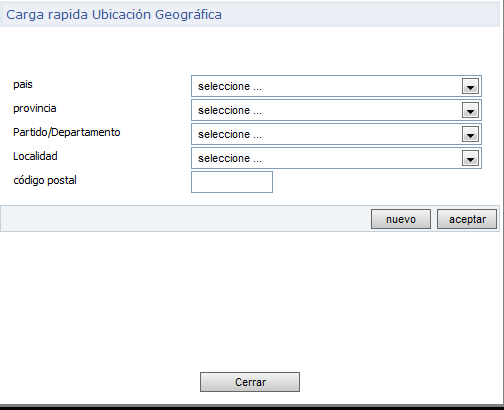
Task: Open the pais dropdown list
Action: coord(336,86)
